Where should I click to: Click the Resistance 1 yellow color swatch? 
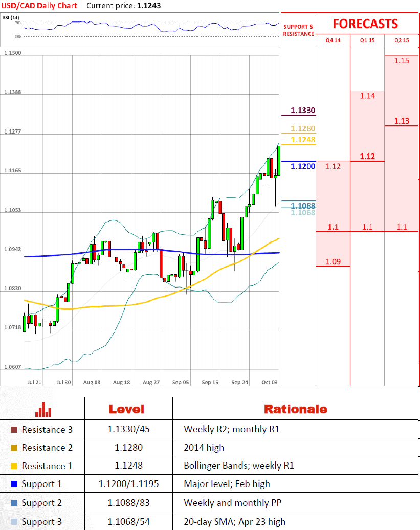pyautogui.click(x=14, y=466)
